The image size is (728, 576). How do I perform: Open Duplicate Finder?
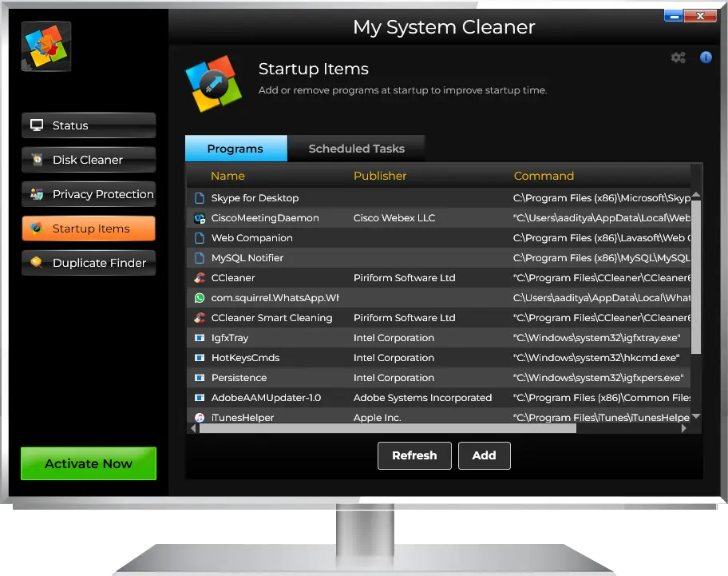[x=89, y=263]
